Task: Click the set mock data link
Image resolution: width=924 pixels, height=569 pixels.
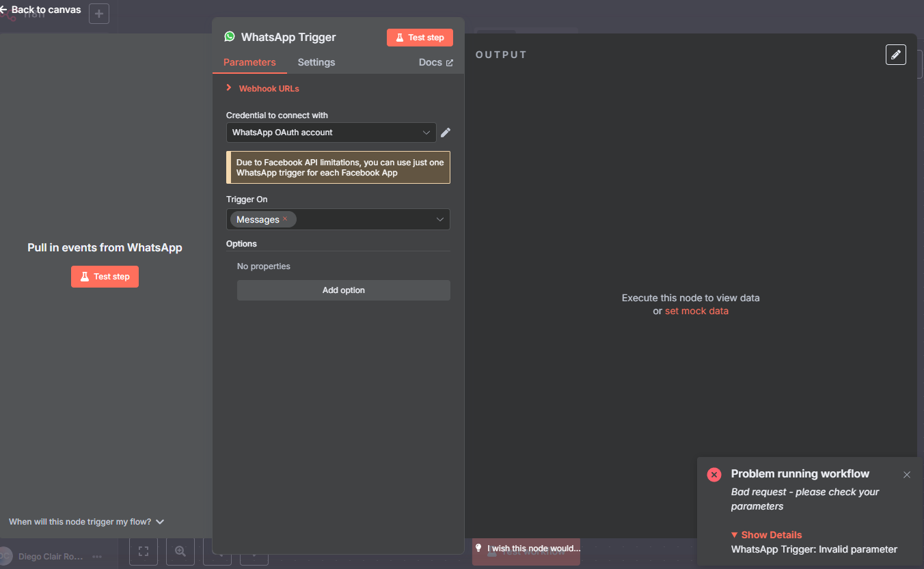Action: pyautogui.click(x=696, y=311)
